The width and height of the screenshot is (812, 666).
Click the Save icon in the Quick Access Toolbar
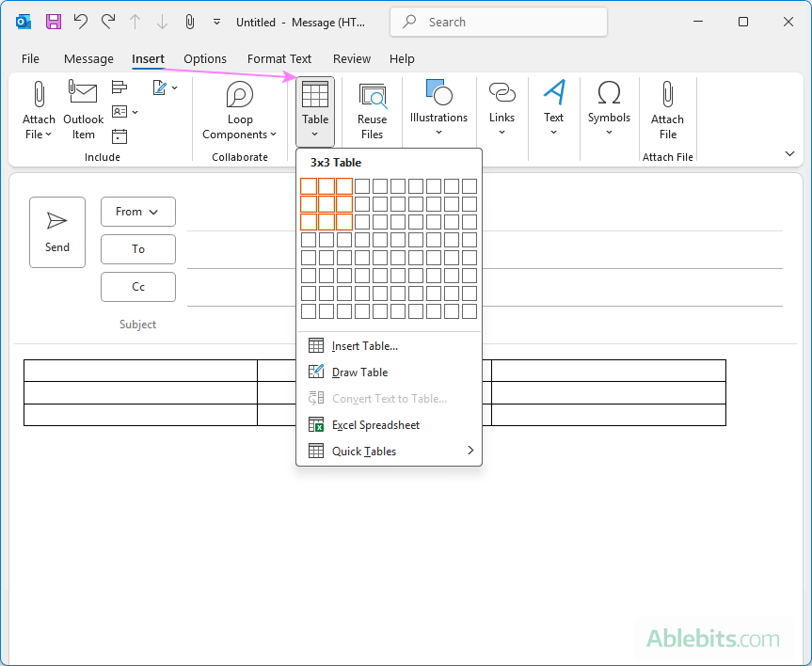click(52, 21)
